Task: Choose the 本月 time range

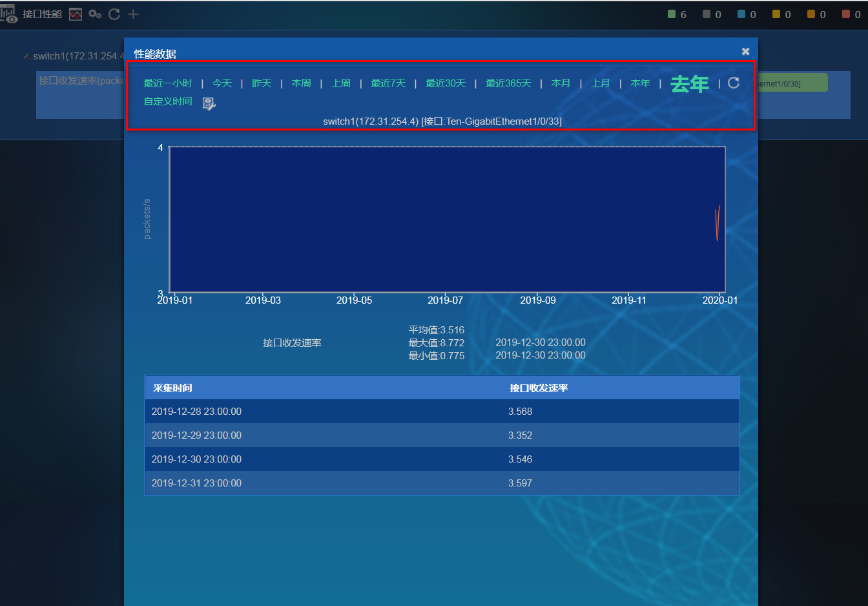Action: (x=561, y=83)
